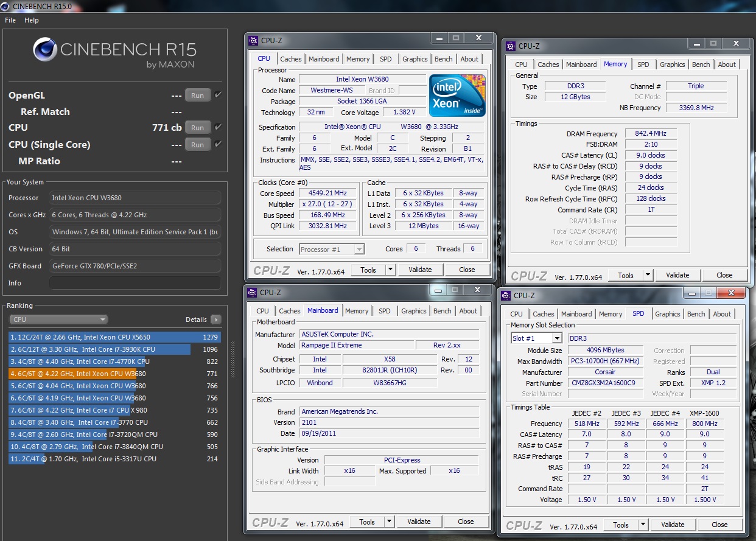Click the Core Speed value 4549.21 MHz

[x=328, y=194]
